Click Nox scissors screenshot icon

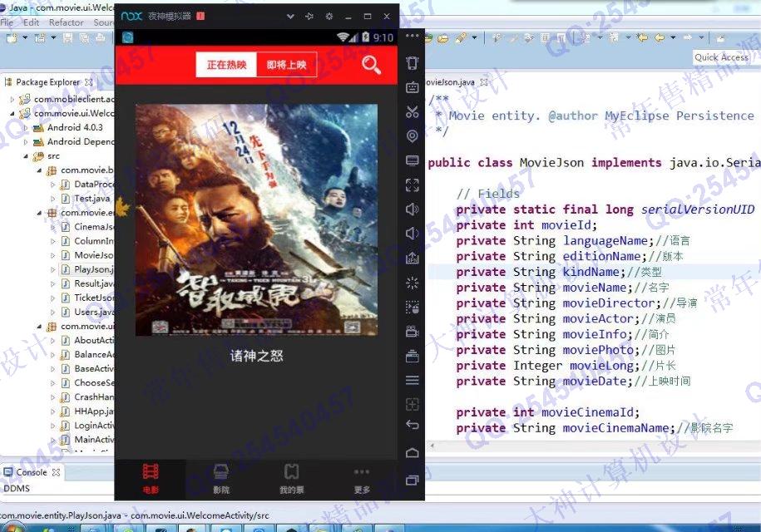(x=412, y=111)
